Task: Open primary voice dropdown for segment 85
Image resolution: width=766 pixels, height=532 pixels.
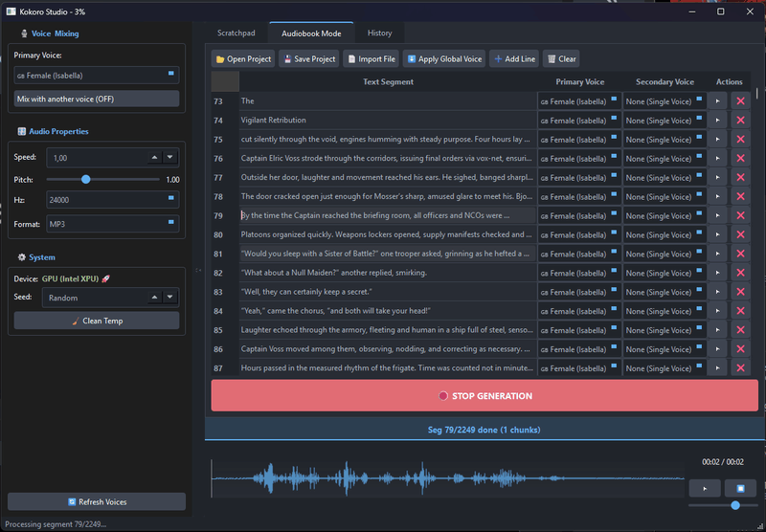Action: (579, 329)
